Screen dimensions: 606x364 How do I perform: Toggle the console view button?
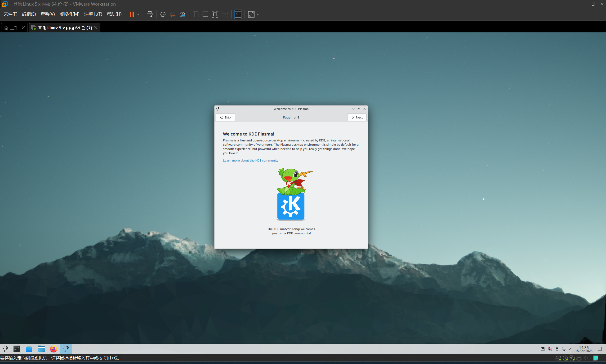(x=238, y=14)
